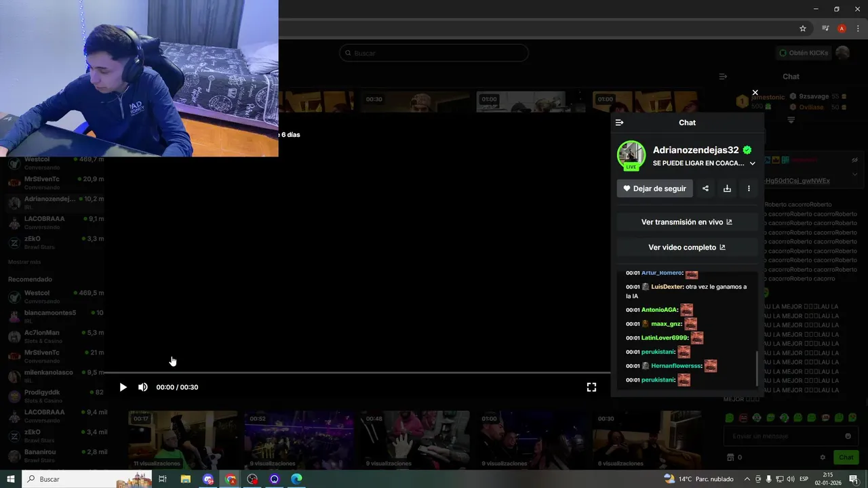This screenshot has width=868, height=488.
Task: Open the Chrome profile A icon
Action: [x=842, y=28]
